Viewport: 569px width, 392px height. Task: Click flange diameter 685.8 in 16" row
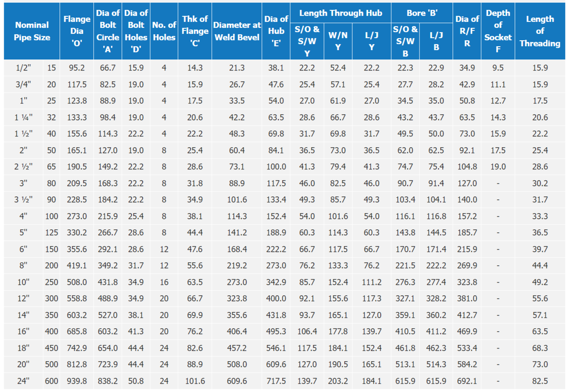click(x=77, y=332)
